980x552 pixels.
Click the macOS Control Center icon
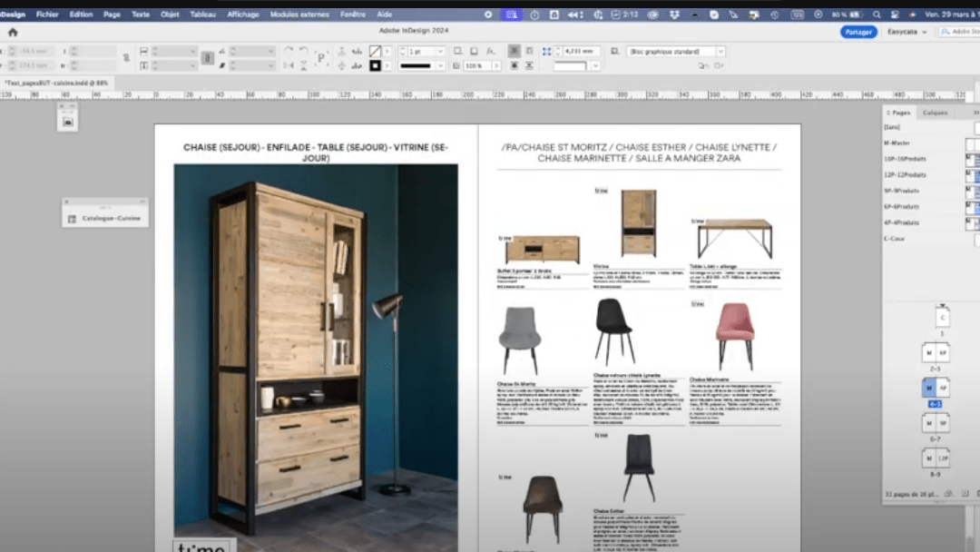[895, 15]
